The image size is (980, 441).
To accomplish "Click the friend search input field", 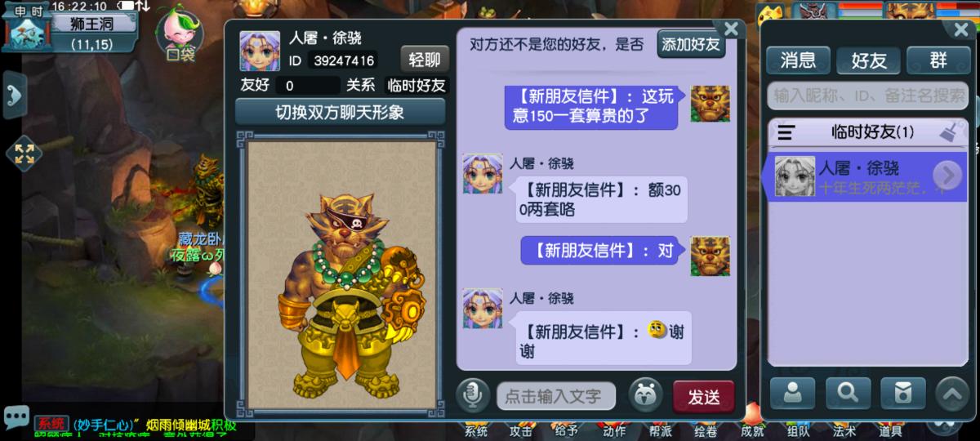I will coord(867,95).
